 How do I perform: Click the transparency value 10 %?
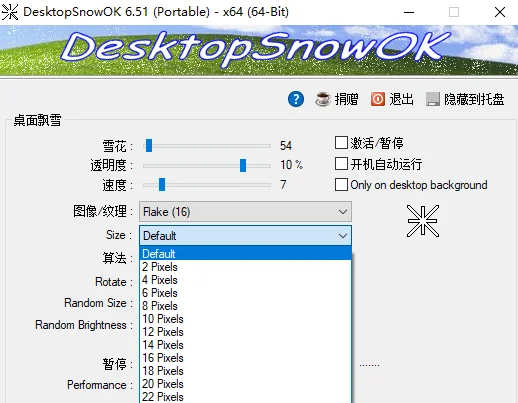291,165
